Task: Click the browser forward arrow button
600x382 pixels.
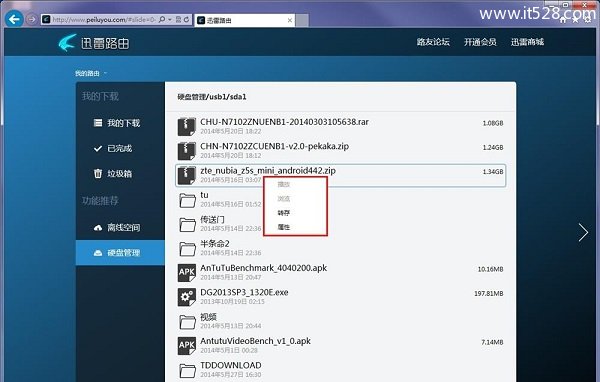Action: [32, 20]
